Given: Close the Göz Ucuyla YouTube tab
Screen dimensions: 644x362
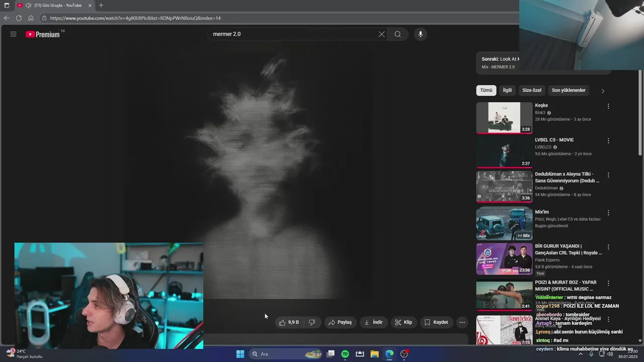Looking at the screenshot, I should point(90,6).
